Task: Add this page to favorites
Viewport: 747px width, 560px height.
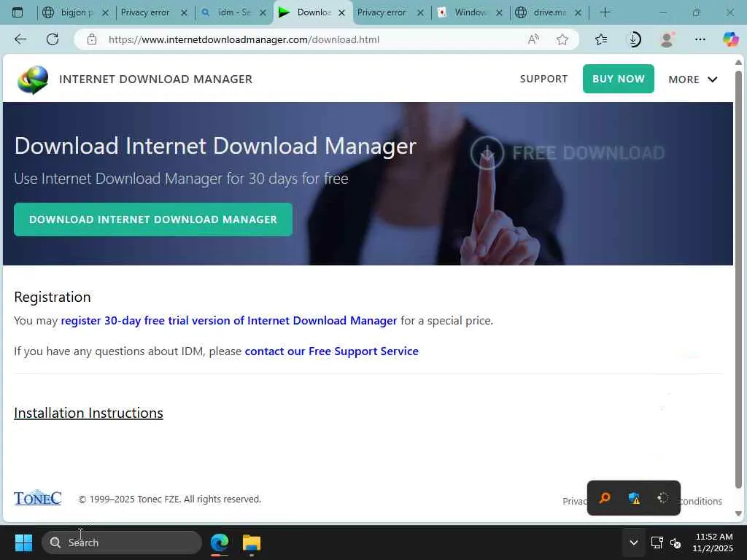Action: coord(562,39)
